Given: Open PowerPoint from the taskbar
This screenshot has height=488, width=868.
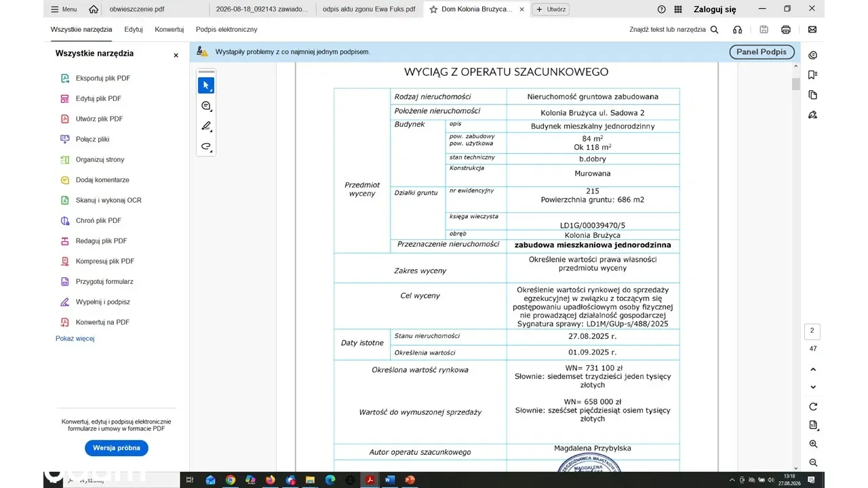Looking at the screenshot, I should click(x=410, y=480).
